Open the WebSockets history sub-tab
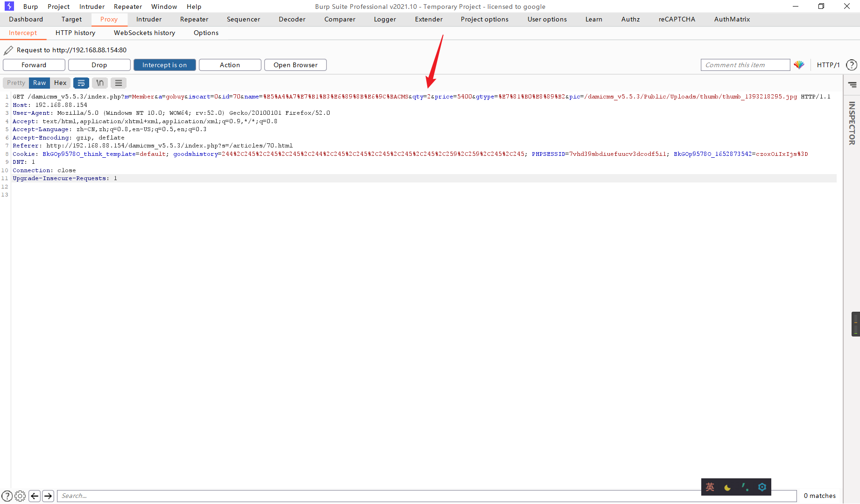Image resolution: width=860 pixels, height=504 pixels. tap(145, 33)
